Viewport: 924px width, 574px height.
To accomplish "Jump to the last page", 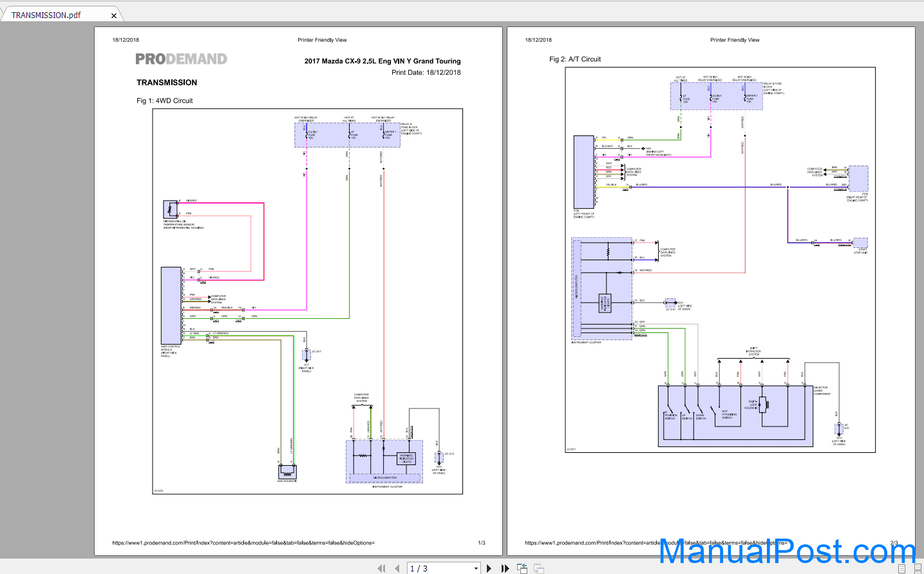I will point(505,568).
